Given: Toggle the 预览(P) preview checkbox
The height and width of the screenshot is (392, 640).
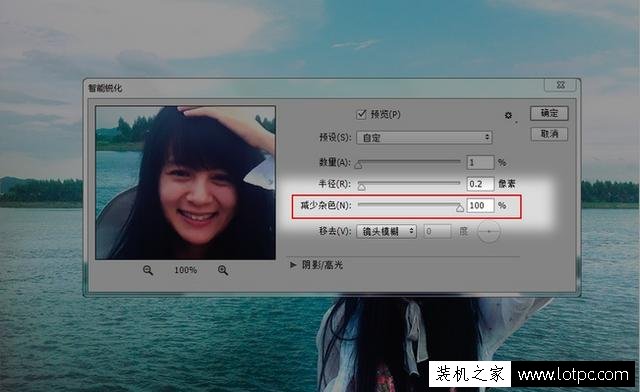Looking at the screenshot, I should pyautogui.click(x=361, y=114).
